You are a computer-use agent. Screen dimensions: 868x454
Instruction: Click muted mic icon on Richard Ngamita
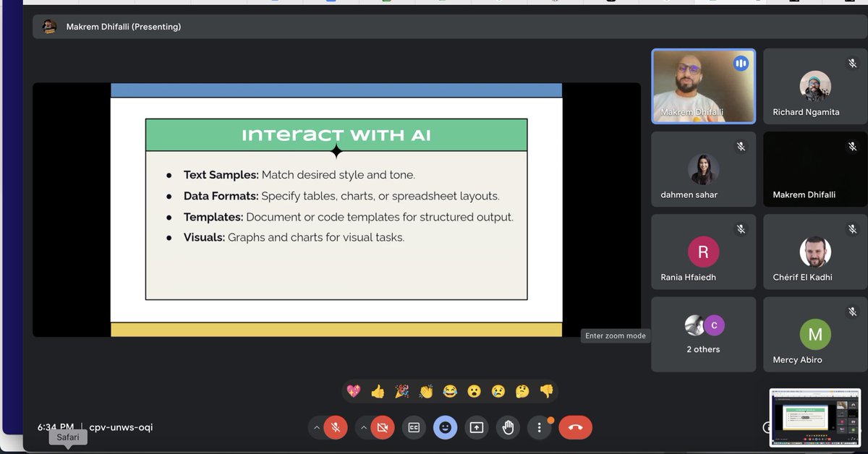tap(852, 64)
